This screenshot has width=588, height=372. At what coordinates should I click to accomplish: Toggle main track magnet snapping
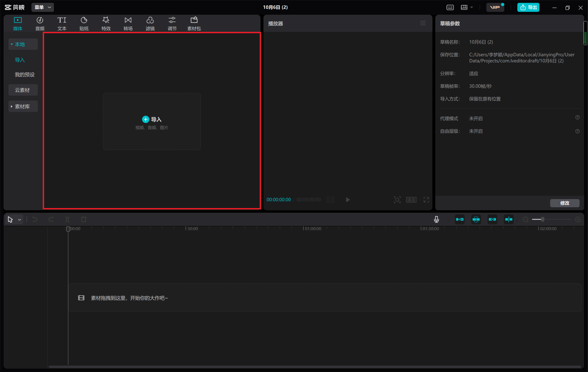[x=460, y=219]
